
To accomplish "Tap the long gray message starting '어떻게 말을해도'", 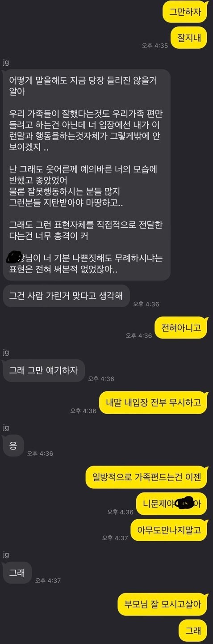I will click(x=87, y=175).
